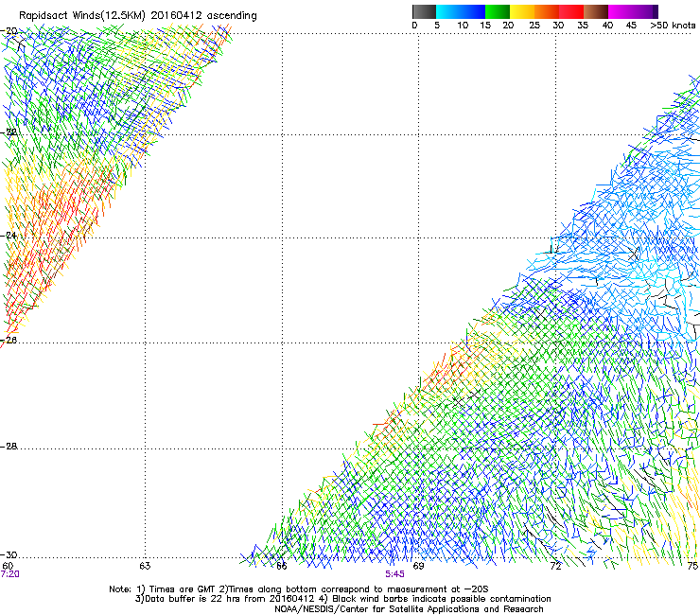
Task: Click the 'Note: 1) Times are GMT' line
Action: [x=298, y=589]
